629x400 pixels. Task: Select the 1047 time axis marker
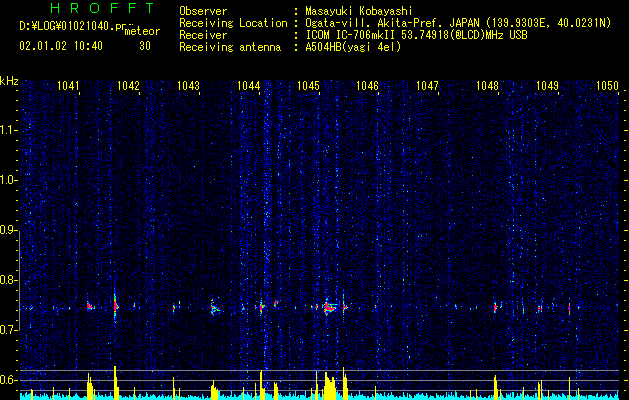pyautogui.click(x=427, y=85)
